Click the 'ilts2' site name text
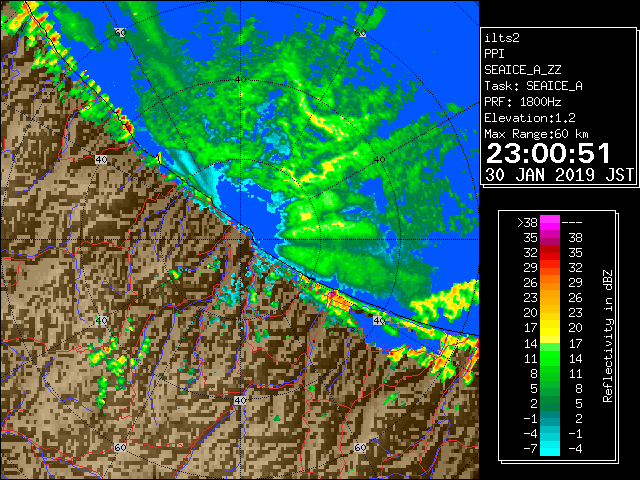Image resolution: width=640 pixels, height=480 pixels. tap(502, 38)
